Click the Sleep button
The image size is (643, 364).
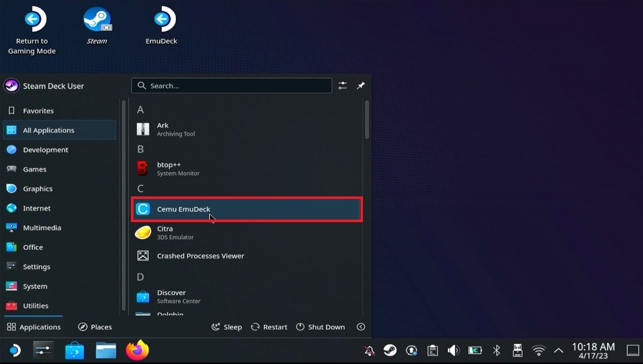227,327
